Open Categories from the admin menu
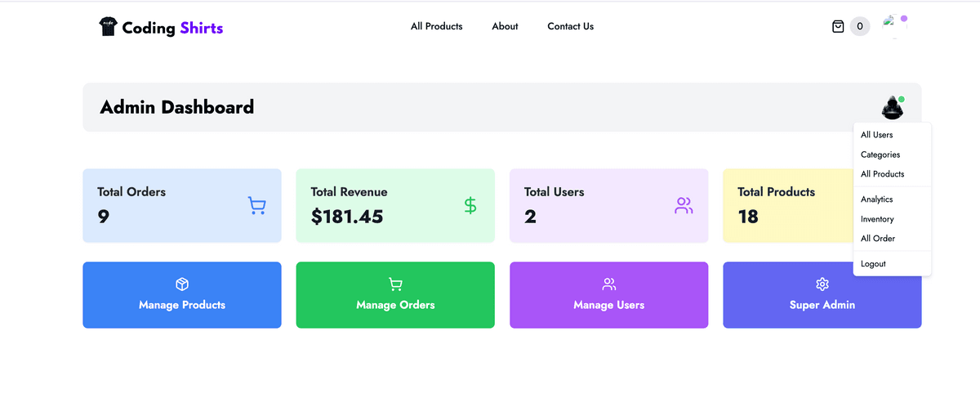Image resolution: width=980 pixels, height=394 pixels. (x=880, y=154)
